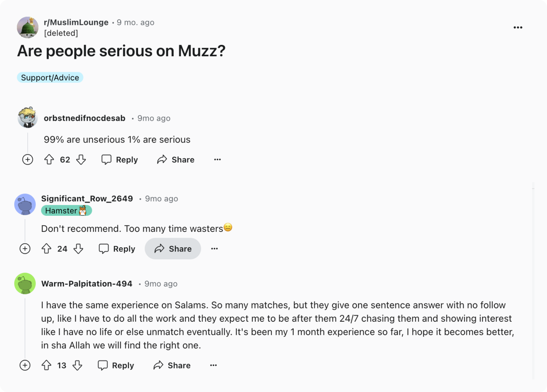Downvote the comment with 62 points
This screenshot has height=392, width=547.
click(x=81, y=160)
